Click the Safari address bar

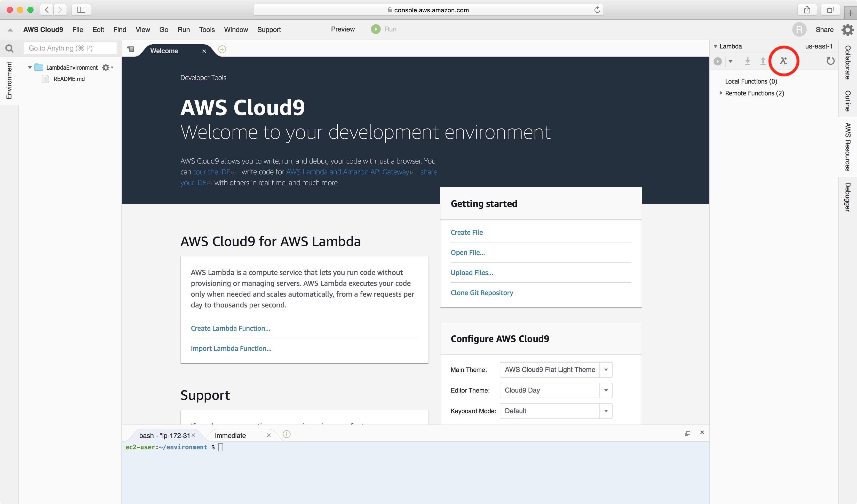(x=428, y=10)
